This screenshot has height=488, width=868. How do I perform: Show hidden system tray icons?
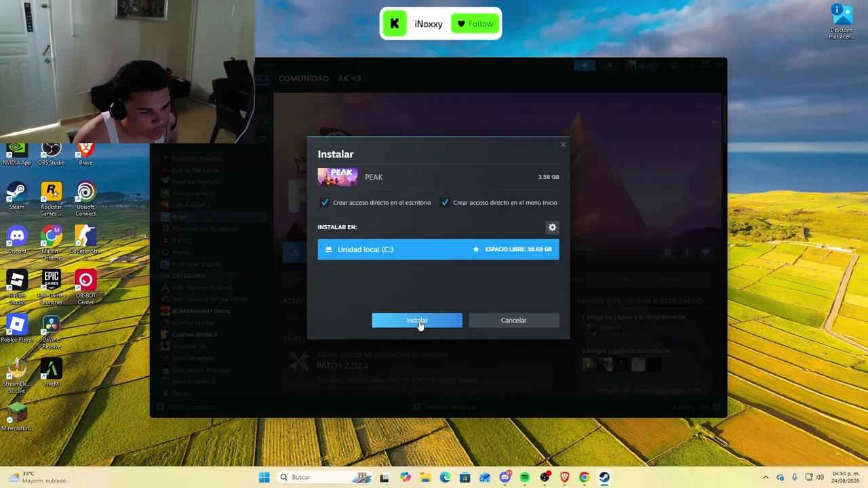[766, 477]
